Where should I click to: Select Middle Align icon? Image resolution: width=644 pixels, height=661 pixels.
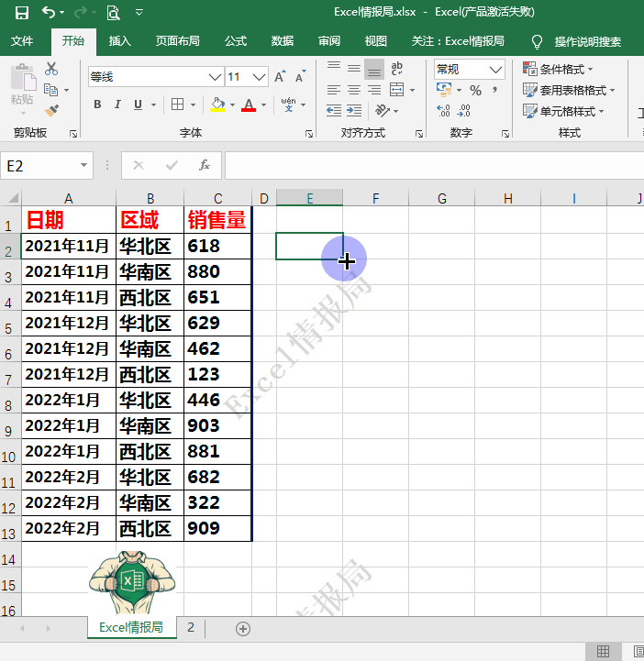(x=354, y=68)
